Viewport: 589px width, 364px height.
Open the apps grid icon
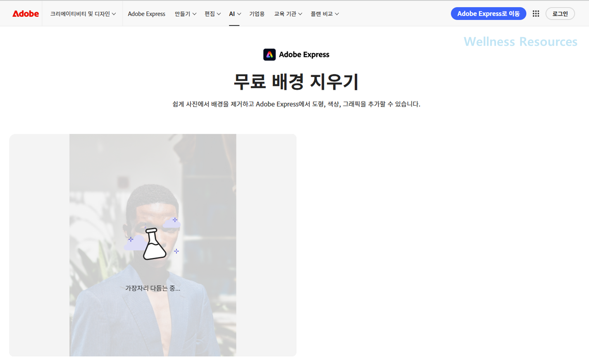coord(536,14)
